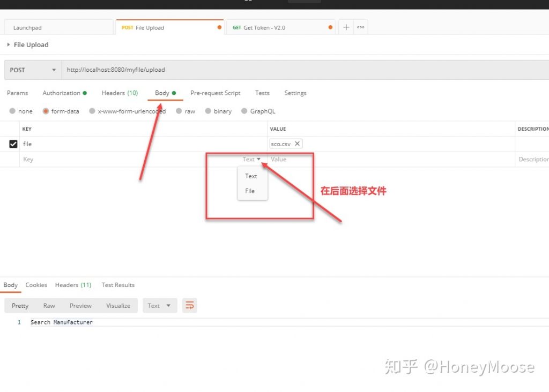Open the Text type dropdown in key row
The width and height of the screenshot is (549, 392).
[252, 159]
